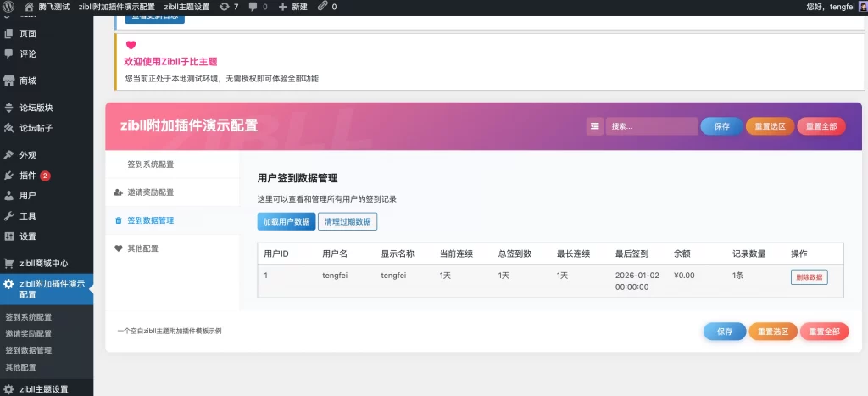
Task: Click 加载用户数据 button
Action: click(x=287, y=221)
